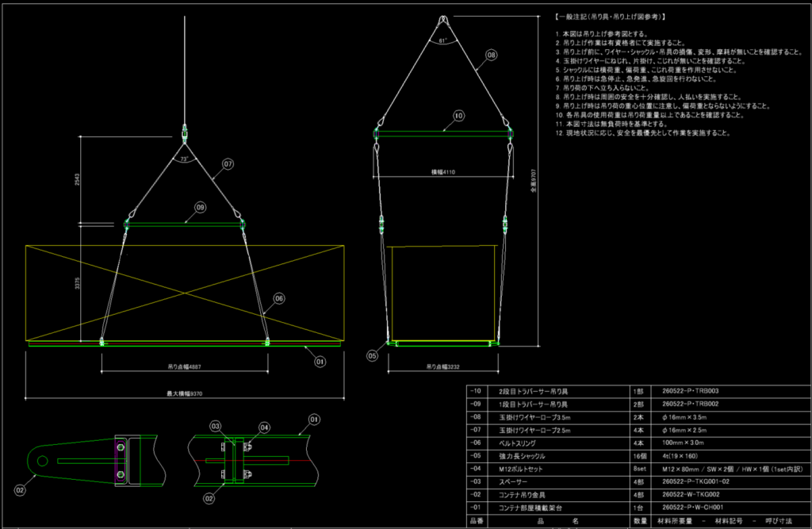Click the 品番 column header
Image resolution: width=812 pixels, height=529 pixels.
click(477, 521)
